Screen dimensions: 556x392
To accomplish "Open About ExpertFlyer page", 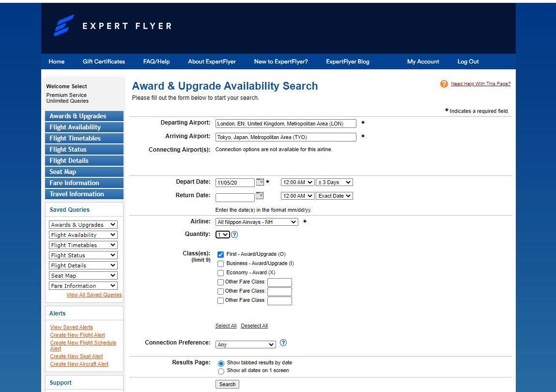I will pos(212,62).
